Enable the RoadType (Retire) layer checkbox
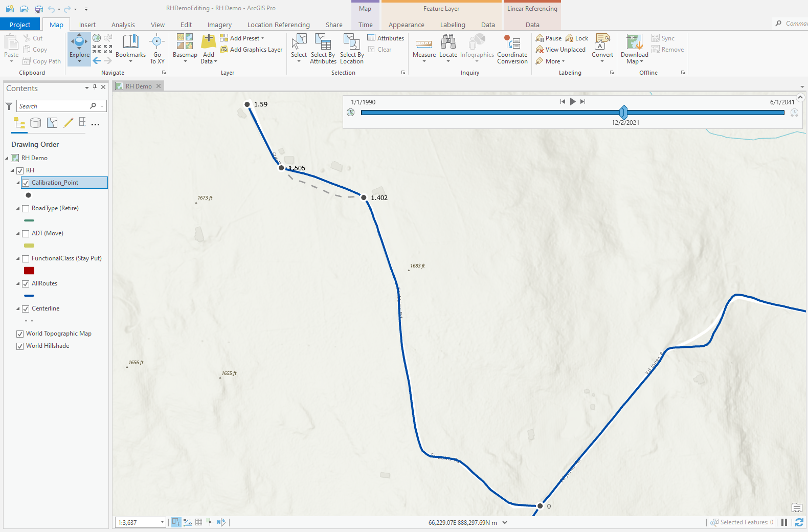Viewport: 808px width, 532px height. point(26,209)
